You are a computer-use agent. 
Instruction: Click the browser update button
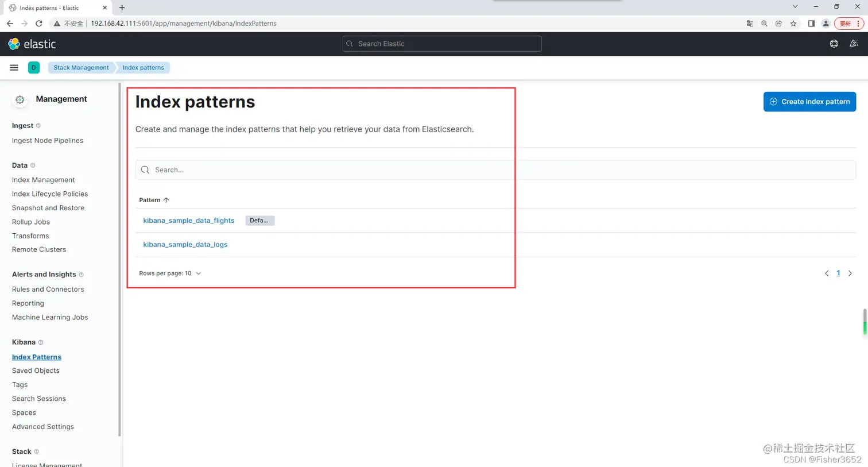click(845, 24)
